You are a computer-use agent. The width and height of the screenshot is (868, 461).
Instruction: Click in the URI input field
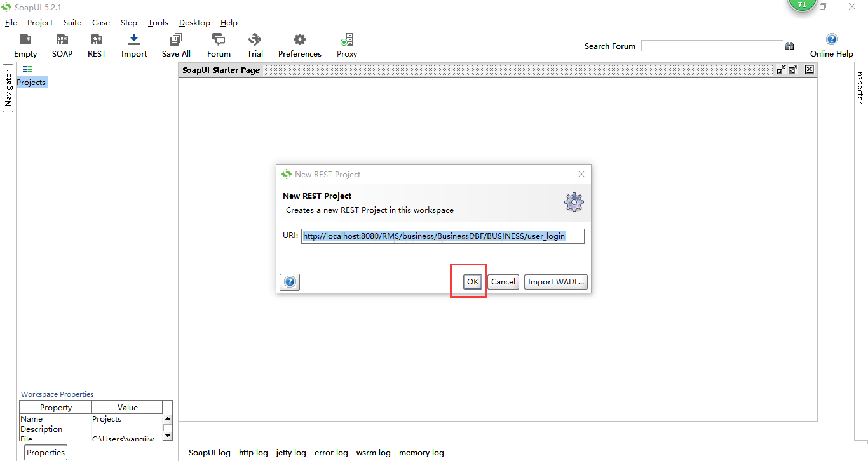[x=443, y=236]
